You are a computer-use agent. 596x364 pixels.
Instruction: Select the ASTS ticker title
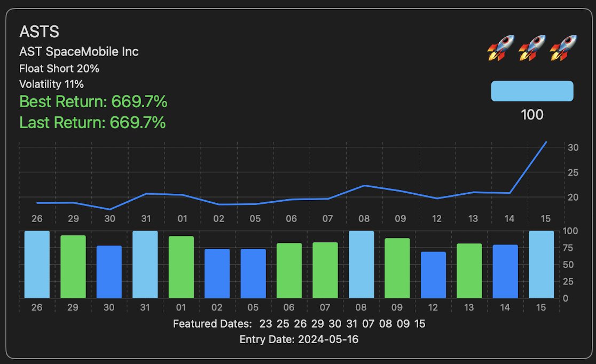(39, 31)
